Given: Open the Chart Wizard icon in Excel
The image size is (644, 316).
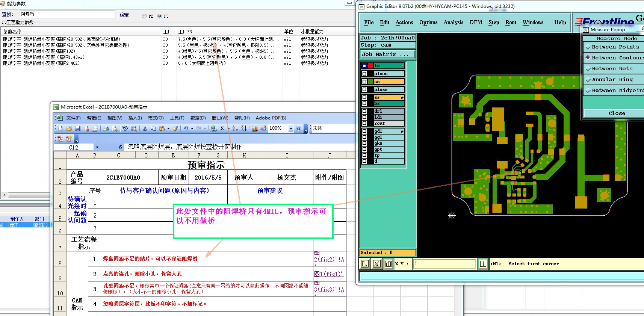Looking at the screenshot, I should [x=255, y=129].
